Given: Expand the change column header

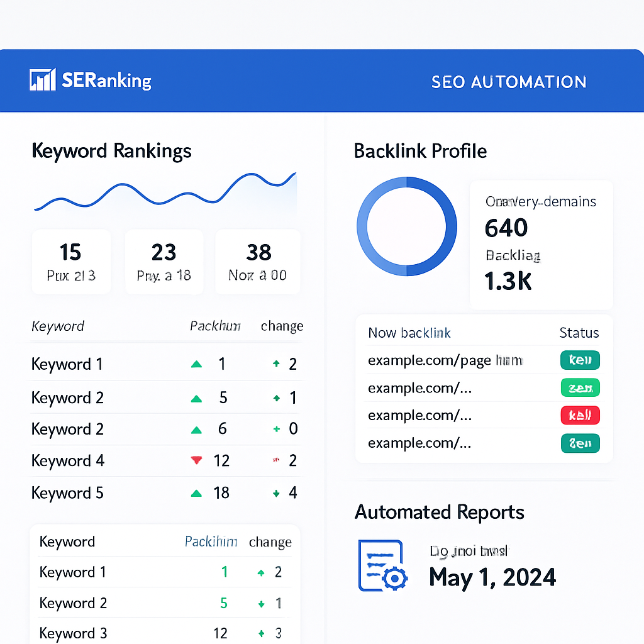Looking at the screenshot, I should [x=282, y=326].
